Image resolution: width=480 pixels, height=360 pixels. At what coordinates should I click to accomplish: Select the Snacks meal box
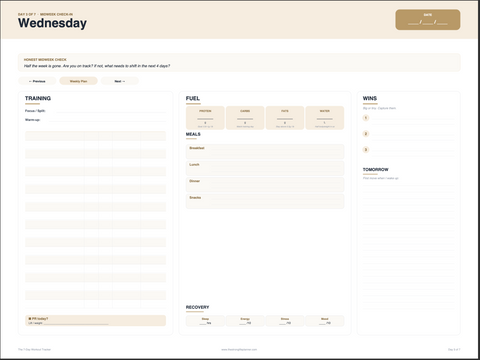[265, 201]
